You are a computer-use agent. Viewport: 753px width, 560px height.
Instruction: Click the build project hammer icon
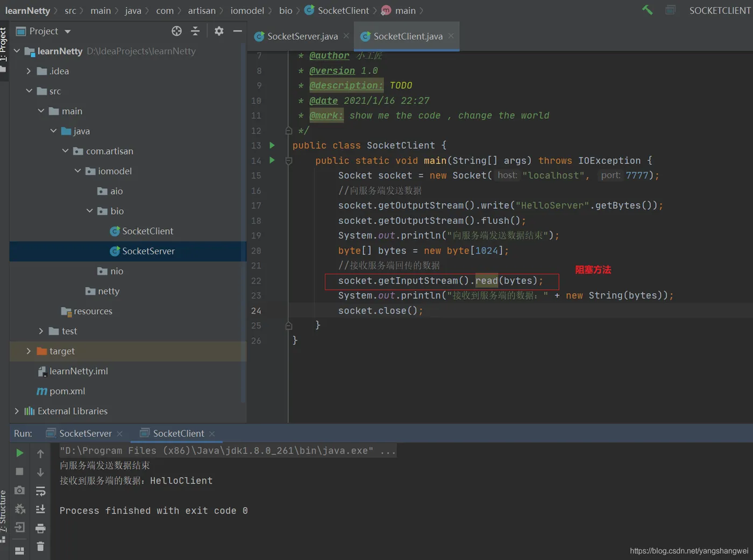[x=647, y=10]
